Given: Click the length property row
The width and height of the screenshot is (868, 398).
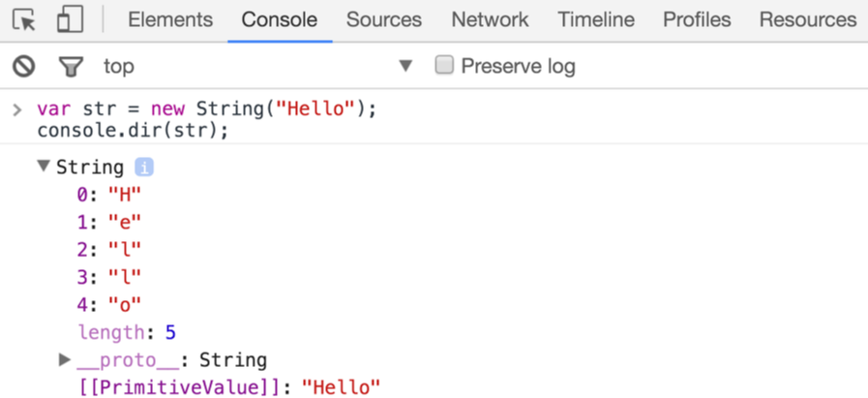Looking at the screenshot, I should pyautogui.click(x=128, y=332).
